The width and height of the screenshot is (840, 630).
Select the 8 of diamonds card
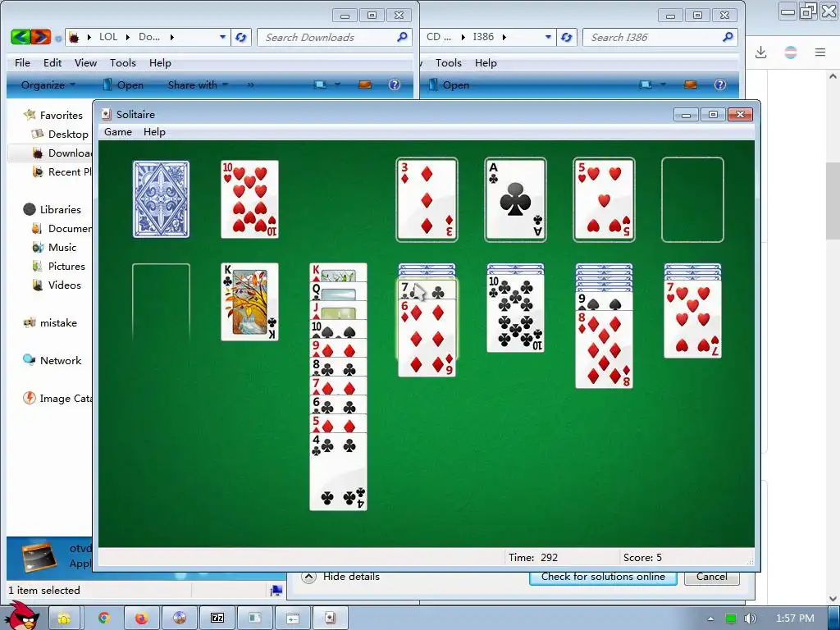[604, 349]
